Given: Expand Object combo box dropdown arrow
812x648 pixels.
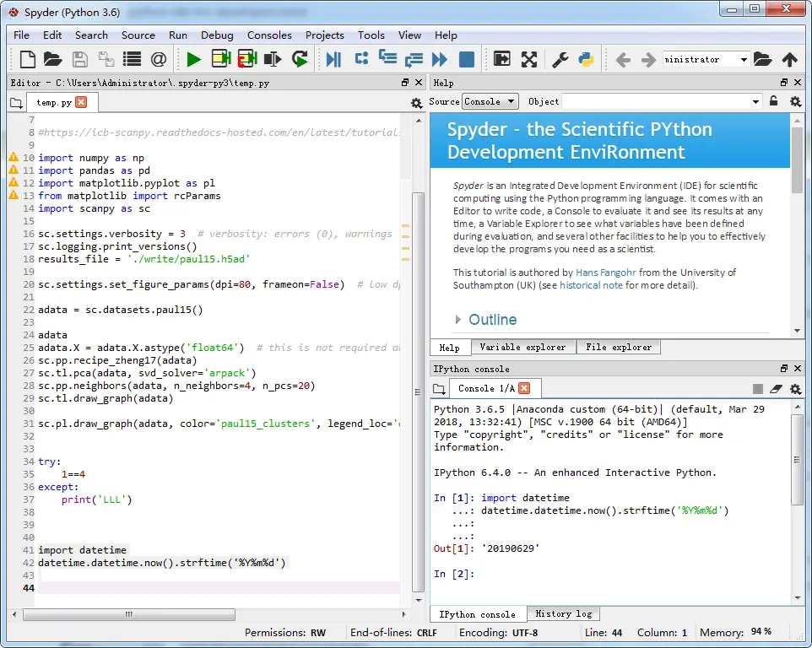Looking at the screenshot, I should point(755,101).
